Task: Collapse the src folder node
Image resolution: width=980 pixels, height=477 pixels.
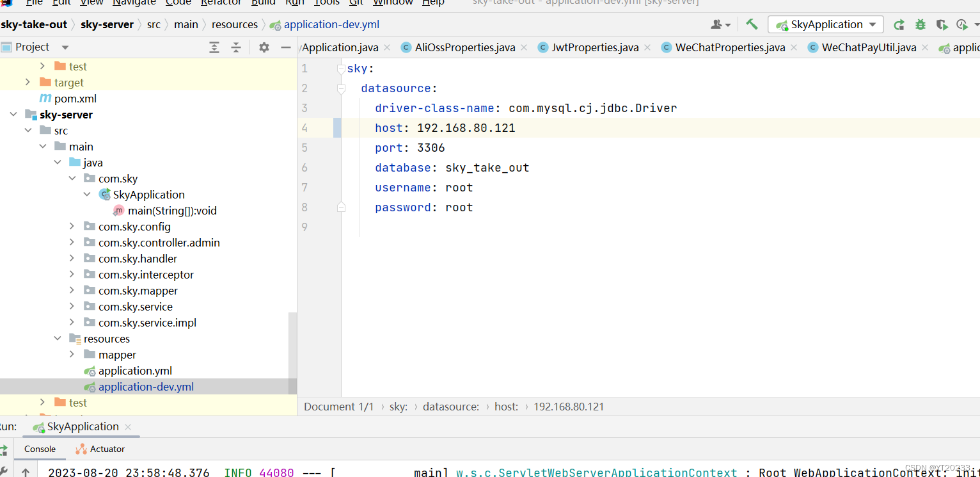Action: click(28, 131)
